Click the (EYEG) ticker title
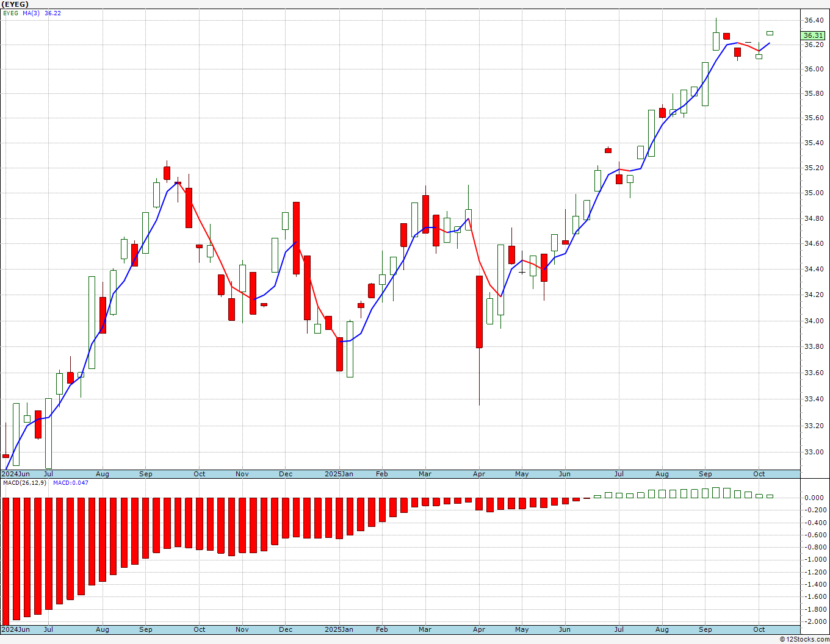 [15, 4]
